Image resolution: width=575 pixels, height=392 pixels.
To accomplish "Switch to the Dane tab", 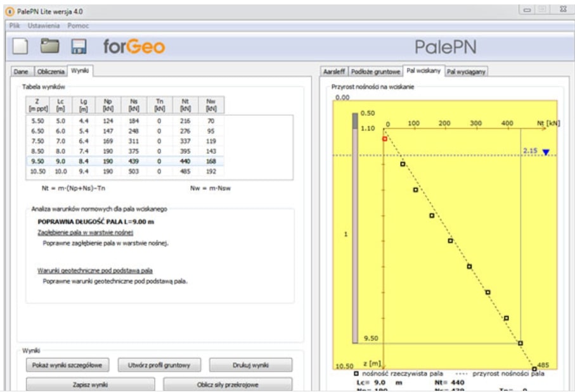I will coord(22,72).
